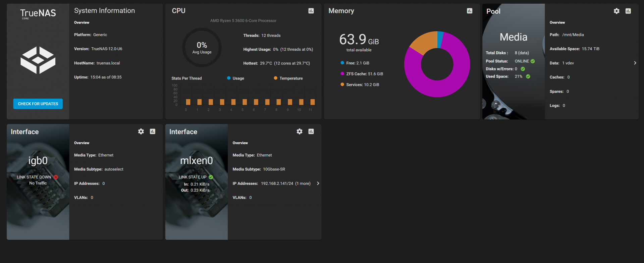Open igb0 interface reports icon
The image size is (644, 263).
(x=153, y=131)
